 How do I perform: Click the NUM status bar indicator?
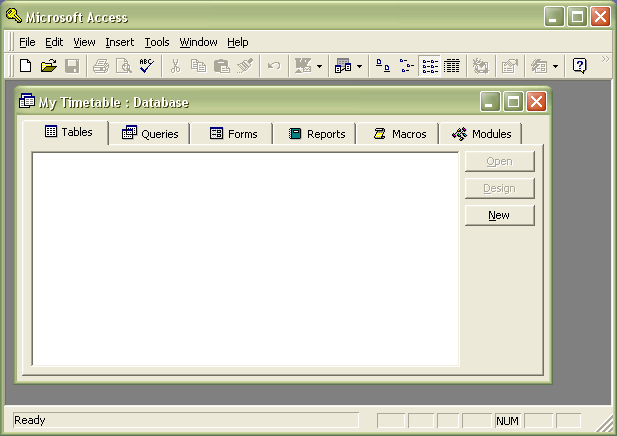pos(507,421)
